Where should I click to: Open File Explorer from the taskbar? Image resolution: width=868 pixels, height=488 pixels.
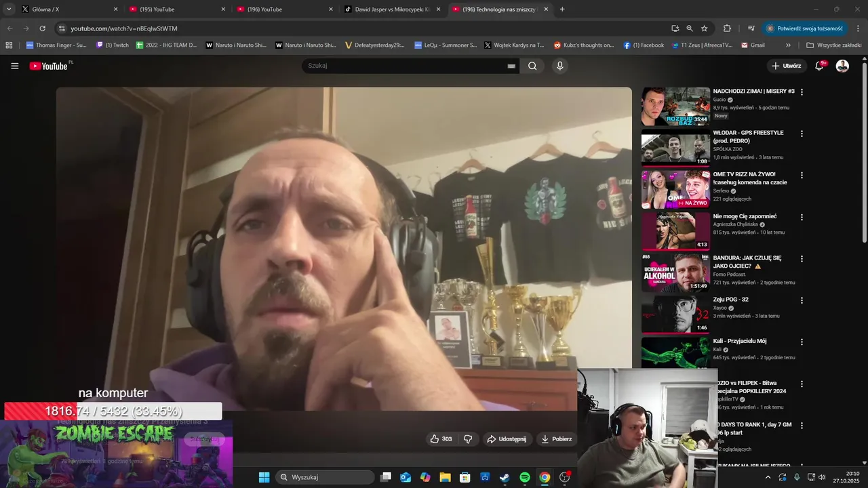445,477
